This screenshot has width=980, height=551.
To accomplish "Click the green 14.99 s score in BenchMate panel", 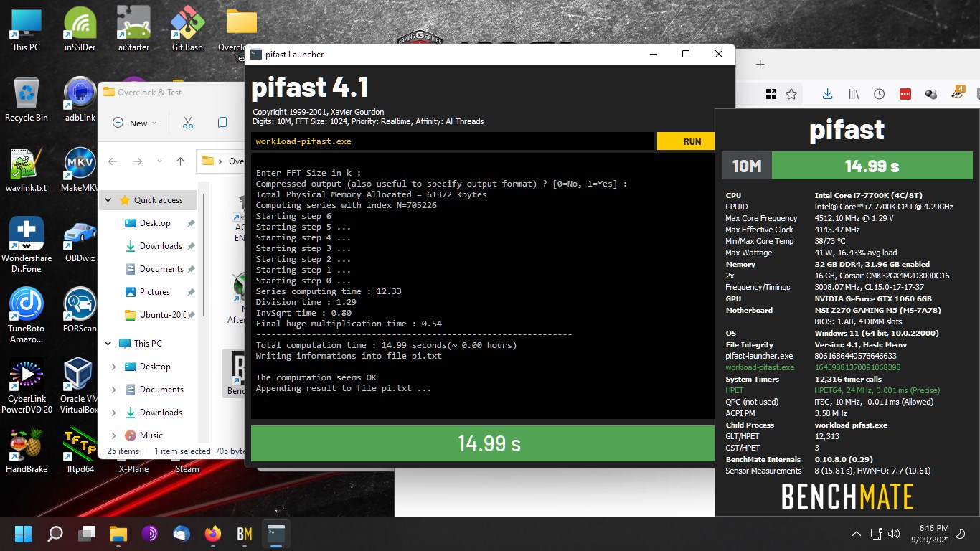I will [872, 166].
